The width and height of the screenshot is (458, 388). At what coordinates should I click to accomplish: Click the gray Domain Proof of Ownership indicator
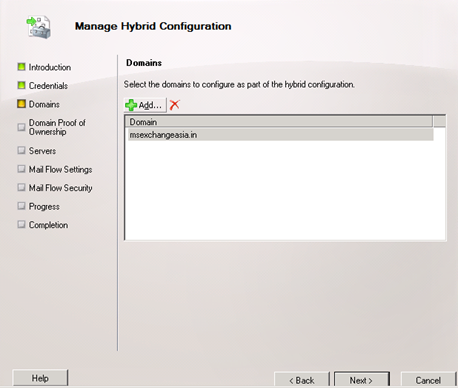[x=21, y=127]
